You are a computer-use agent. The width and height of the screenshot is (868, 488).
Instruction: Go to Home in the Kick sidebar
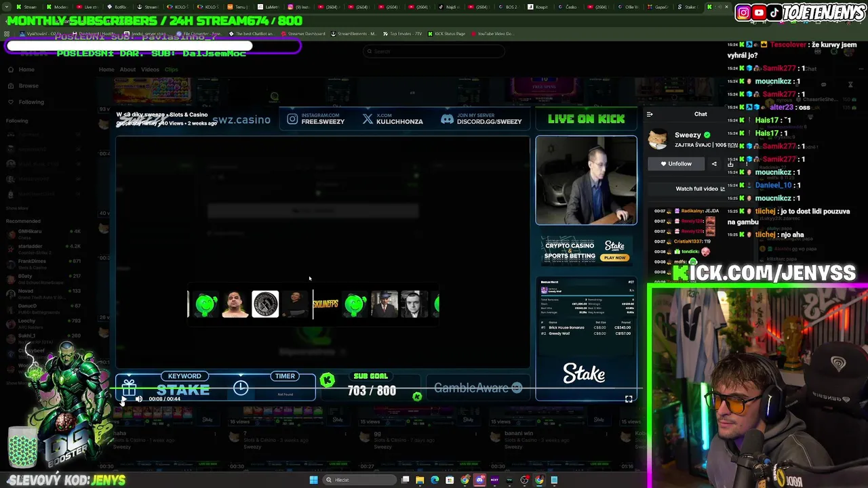click(26, 69)
